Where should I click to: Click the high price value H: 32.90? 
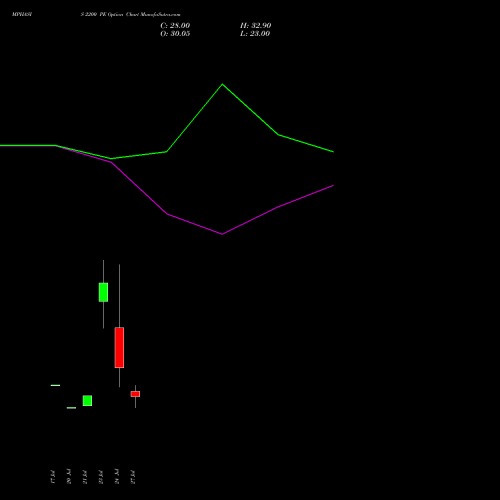coord(255,26)
